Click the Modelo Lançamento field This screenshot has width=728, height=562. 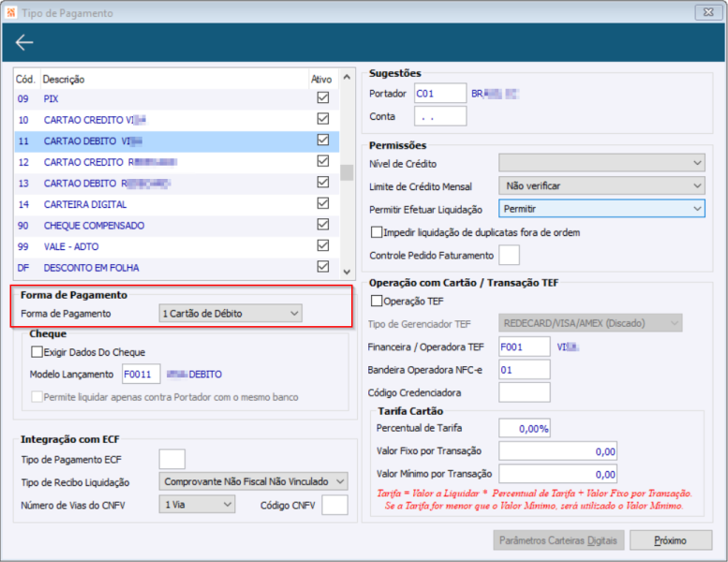click(141, 374)
